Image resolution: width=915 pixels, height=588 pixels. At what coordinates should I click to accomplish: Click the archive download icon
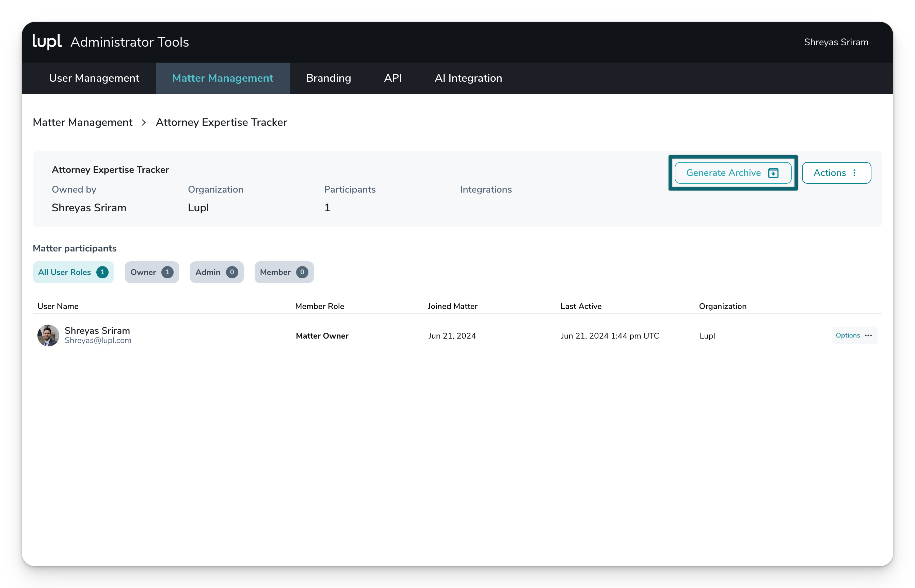(773, 173)
